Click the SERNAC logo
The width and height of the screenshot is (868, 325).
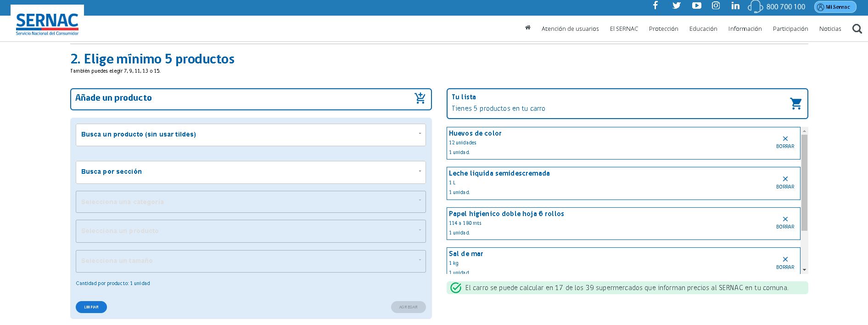pyautogui.click(x=47, y=23)
